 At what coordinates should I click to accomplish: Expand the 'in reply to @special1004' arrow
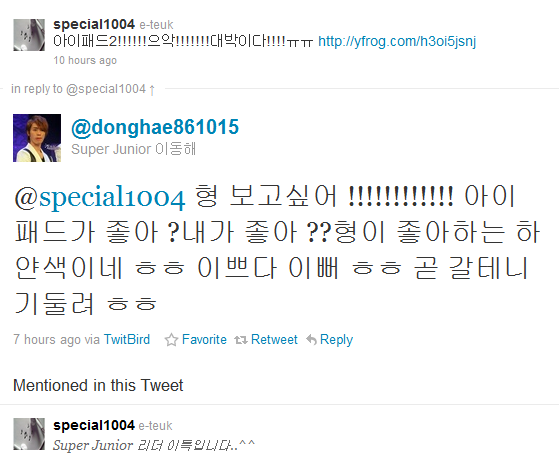pos(152,89)
